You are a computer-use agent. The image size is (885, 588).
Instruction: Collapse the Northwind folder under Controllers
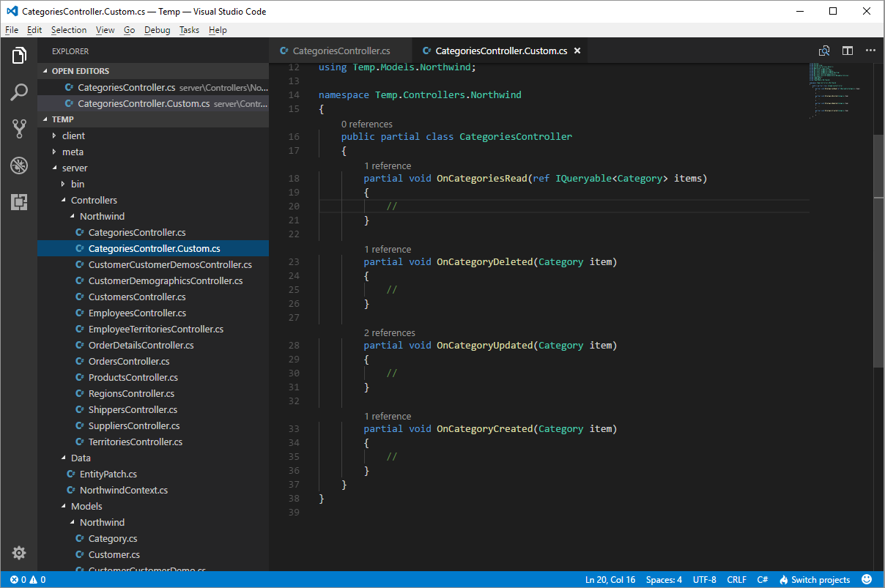click(153, 216)
